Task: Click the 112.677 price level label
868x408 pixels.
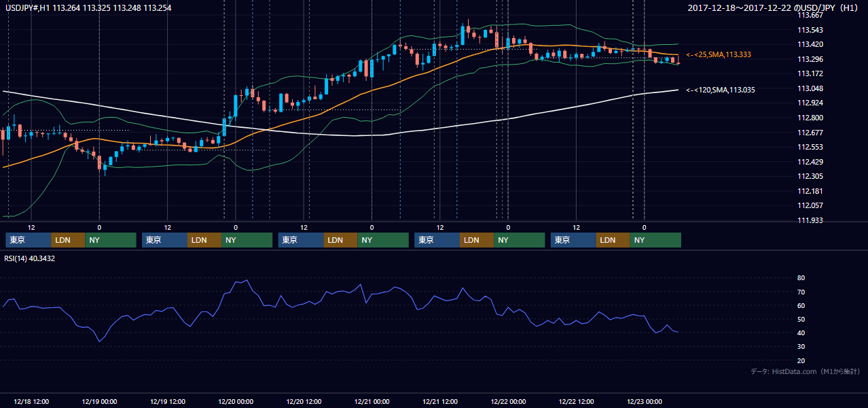Action: pos(810,133)
